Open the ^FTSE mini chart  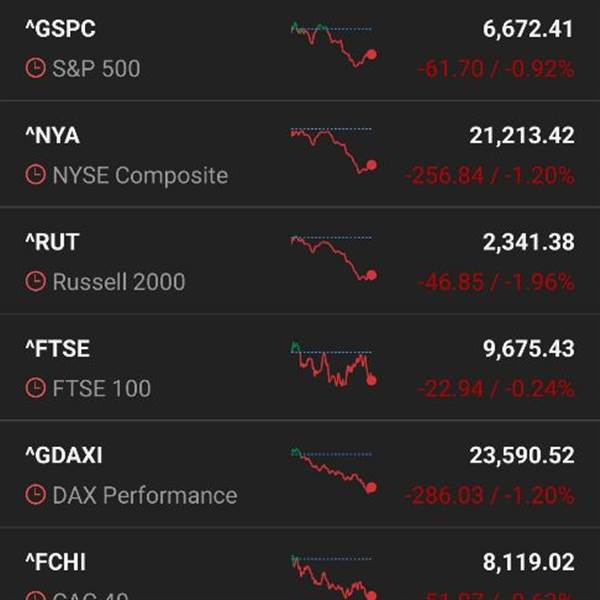[333, 364]
